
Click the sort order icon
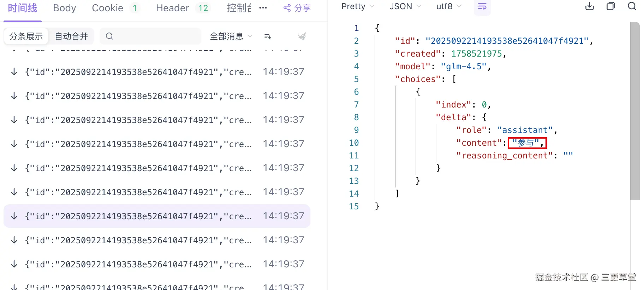[268, 36]
